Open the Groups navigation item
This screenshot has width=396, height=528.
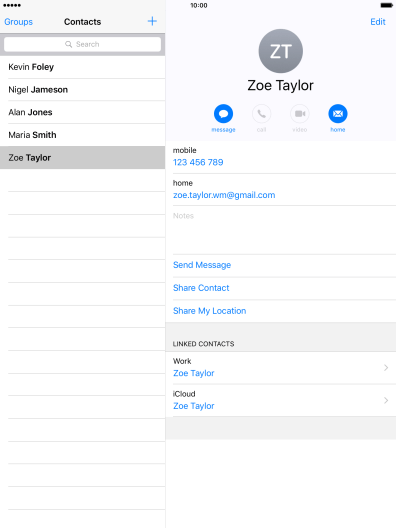19,22
